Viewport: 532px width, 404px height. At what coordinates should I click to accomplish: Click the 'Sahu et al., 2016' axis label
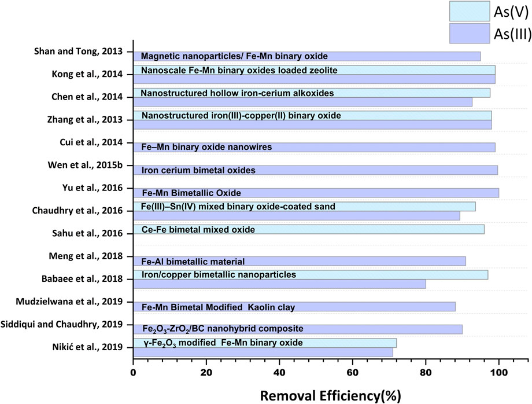coord(87,233)
